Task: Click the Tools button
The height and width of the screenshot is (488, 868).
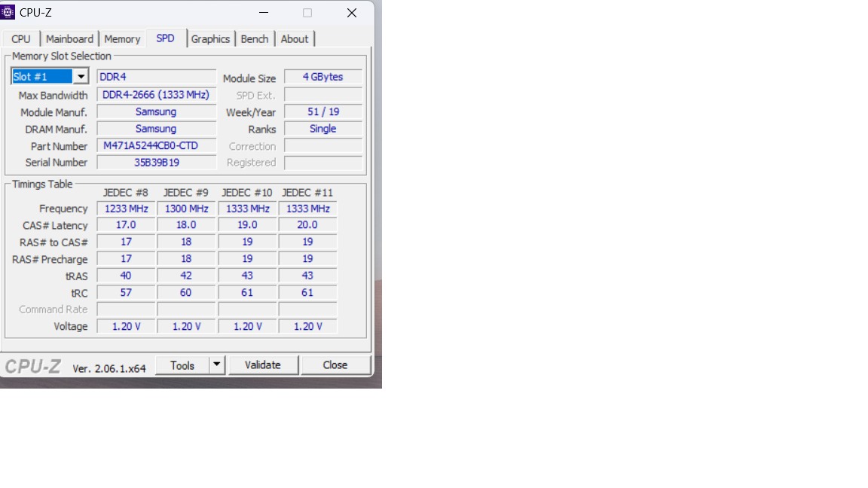Action: click(x=182, y=366)
